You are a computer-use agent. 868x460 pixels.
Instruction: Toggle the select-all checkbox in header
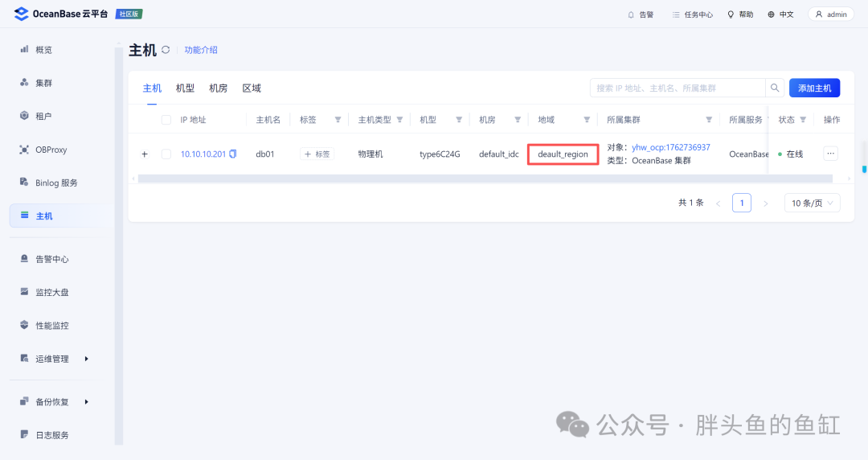click(x=166, y=120)
